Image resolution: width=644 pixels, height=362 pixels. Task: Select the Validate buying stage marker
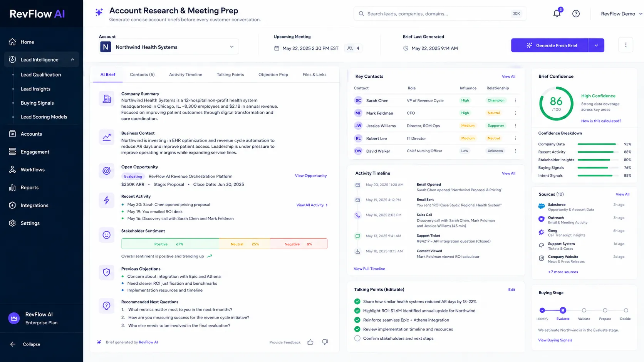[x=584, y=310]
